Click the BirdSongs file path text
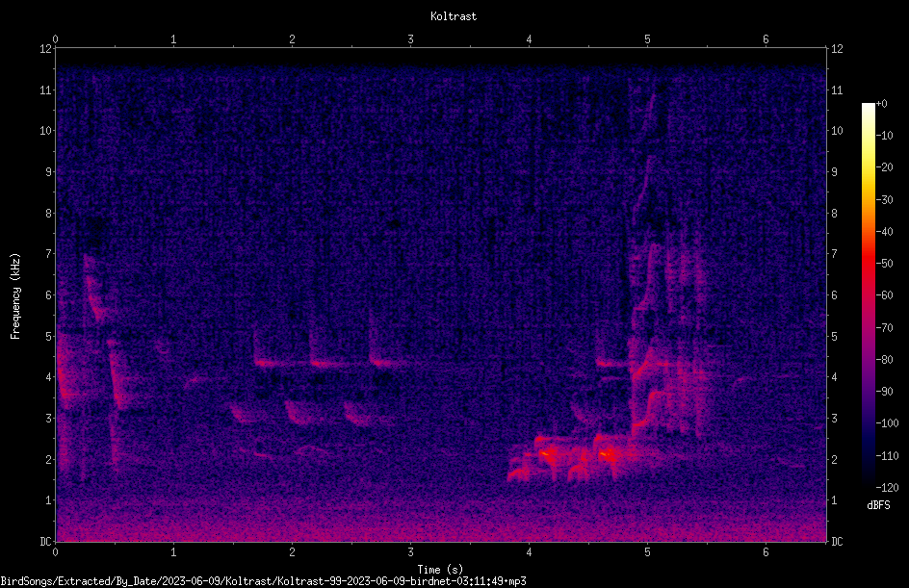This screenshot has height=588, width=909. click(263, 581)
